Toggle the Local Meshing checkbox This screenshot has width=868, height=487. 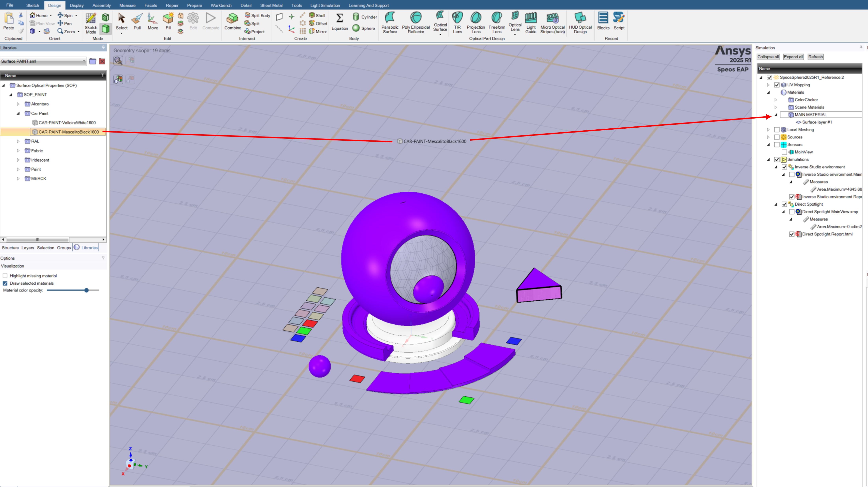(777, 130)
